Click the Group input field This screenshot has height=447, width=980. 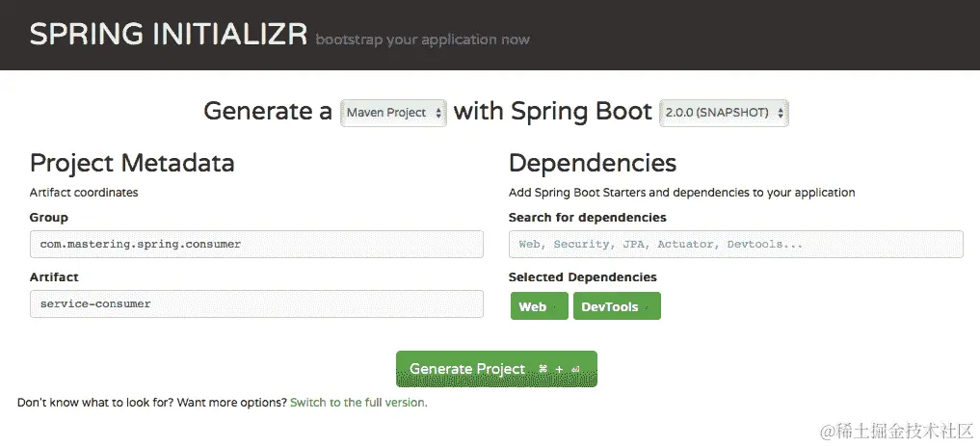tap(256, 245)
